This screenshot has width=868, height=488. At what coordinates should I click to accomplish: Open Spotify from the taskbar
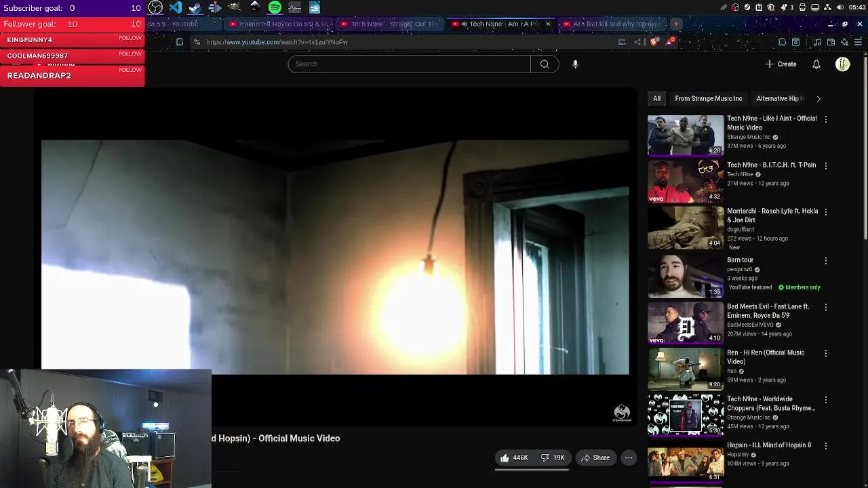(275, 7)
